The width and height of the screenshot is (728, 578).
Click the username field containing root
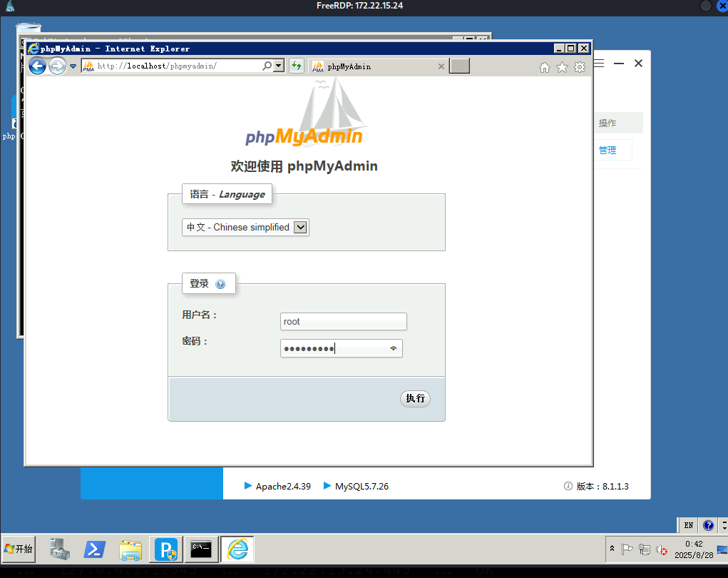[344, 322]
